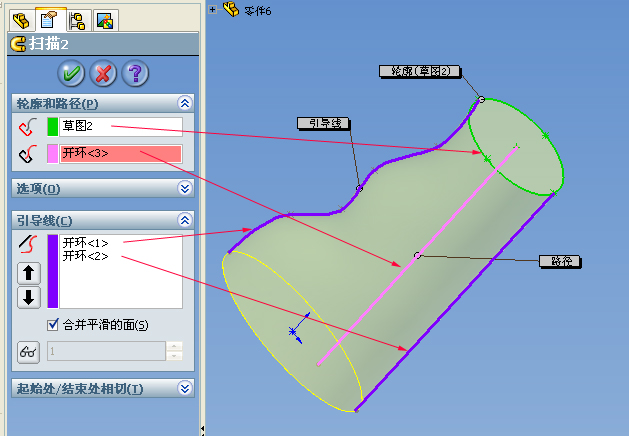Decrease section number with down spinner
The width and height of the screenshot is (629, 436).
pos(174,356)
